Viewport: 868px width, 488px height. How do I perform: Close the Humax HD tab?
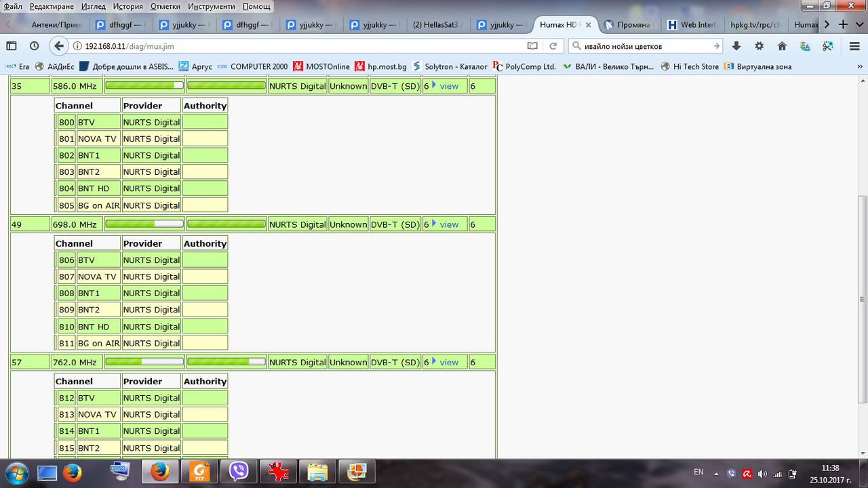click(x=588, y=24)
